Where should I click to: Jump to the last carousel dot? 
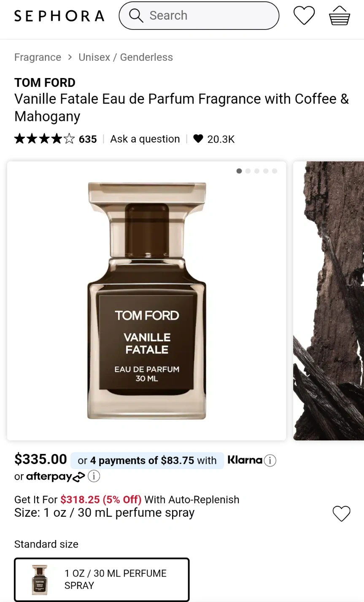pyautogui.click(x=275, y=171)
